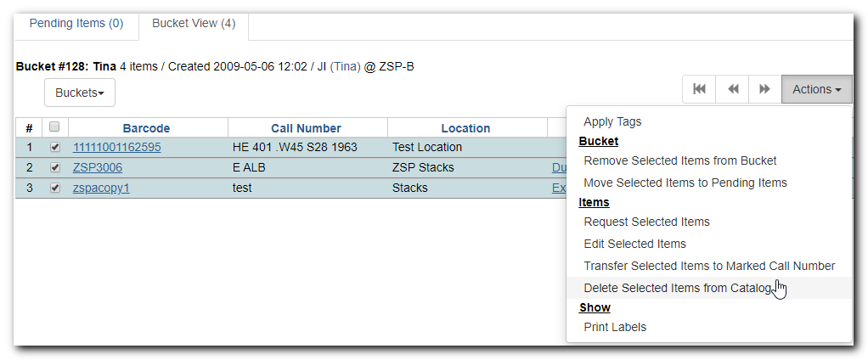The height and width of the screenshot is (360, 868).
Task: Uncheck row for barcode ZSP3006
Action: point(55,167)
